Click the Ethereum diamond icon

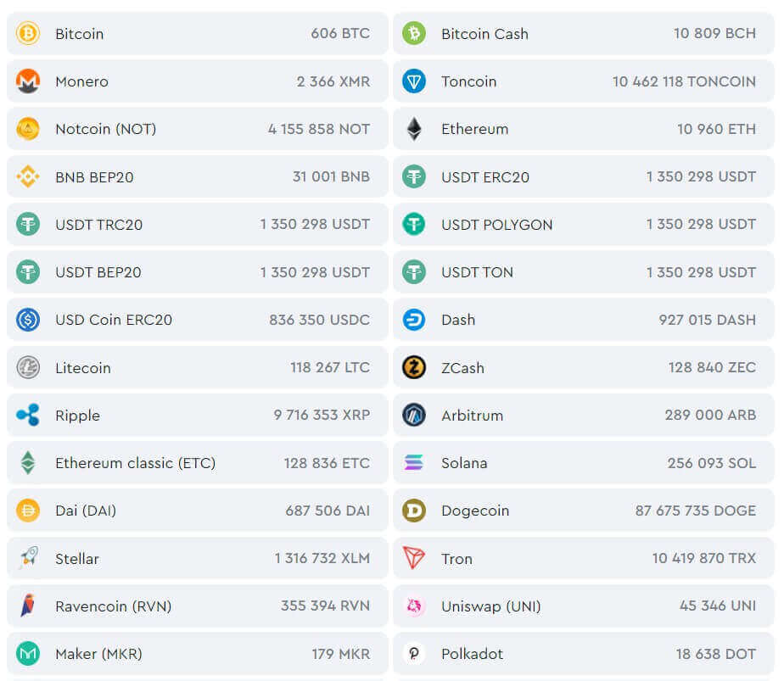(x=414, y=129)
